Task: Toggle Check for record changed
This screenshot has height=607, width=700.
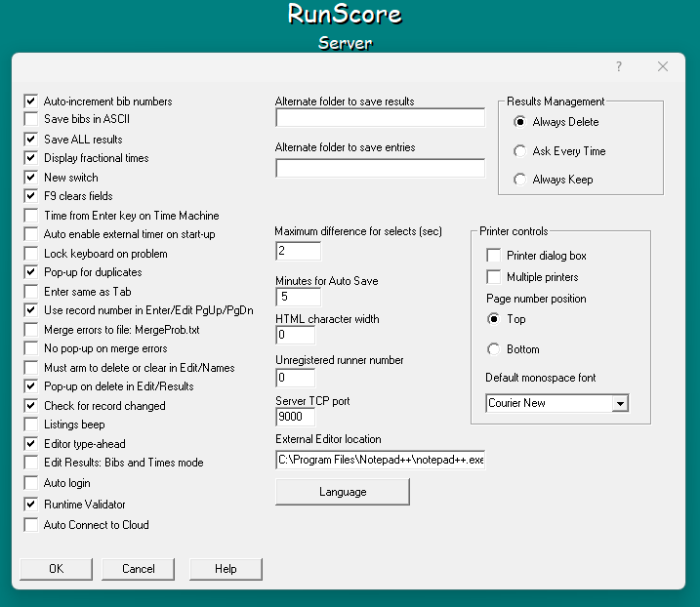Action: [31, 406]
